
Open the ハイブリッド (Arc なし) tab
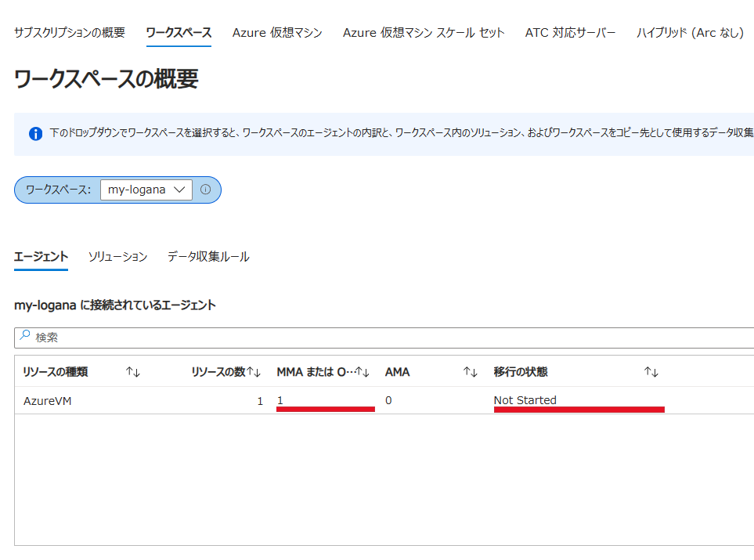(x=690, y=33)
